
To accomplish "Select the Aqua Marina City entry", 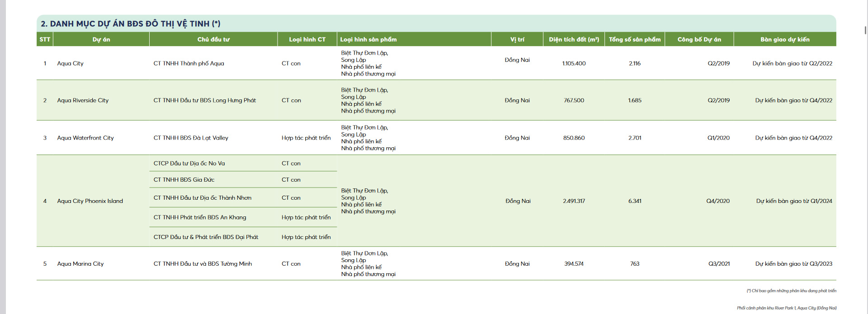I will 80,264.
